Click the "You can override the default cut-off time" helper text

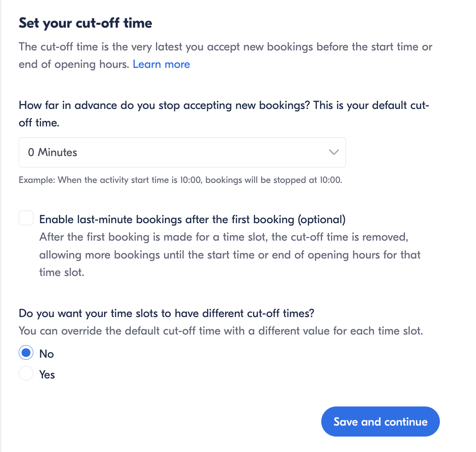tap(221, 331)
